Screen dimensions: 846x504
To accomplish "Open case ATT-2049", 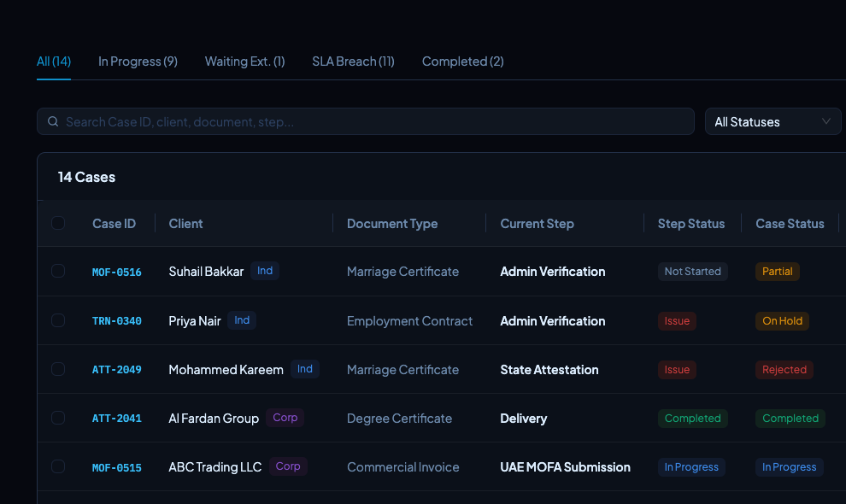I will click(x=116, y=370).
